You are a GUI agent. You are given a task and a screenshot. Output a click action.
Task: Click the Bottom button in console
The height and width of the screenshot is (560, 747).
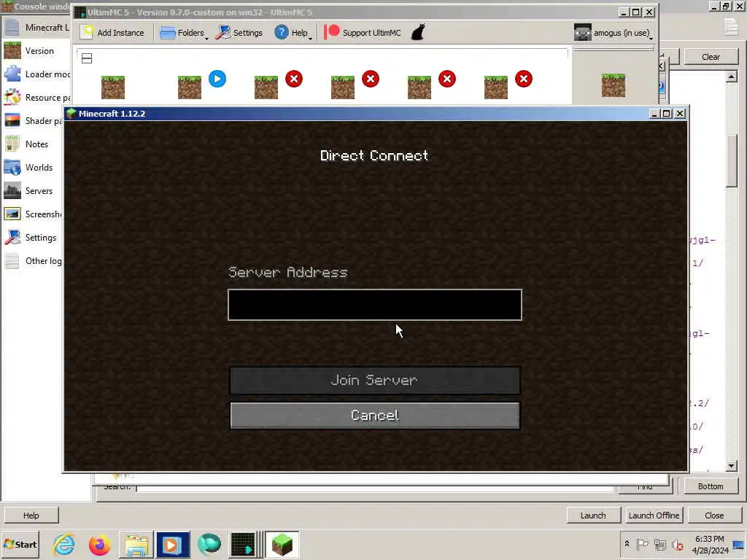711,486
